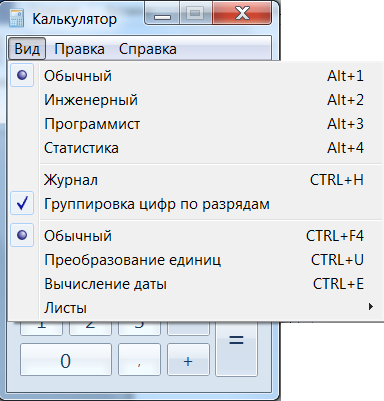Minimize the Калькулятор window
The image size is (384, 401).
[162, 14]
